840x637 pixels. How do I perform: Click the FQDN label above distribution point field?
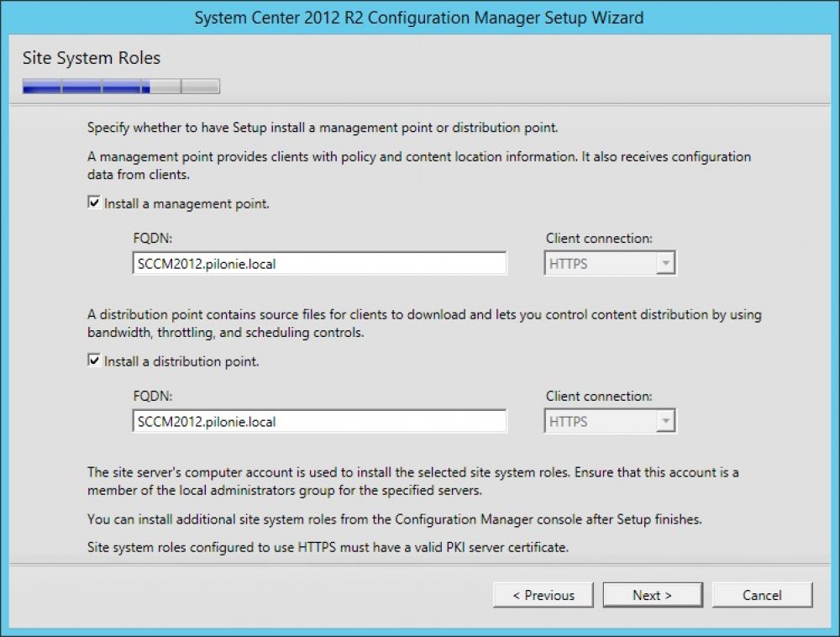point(153,396)
